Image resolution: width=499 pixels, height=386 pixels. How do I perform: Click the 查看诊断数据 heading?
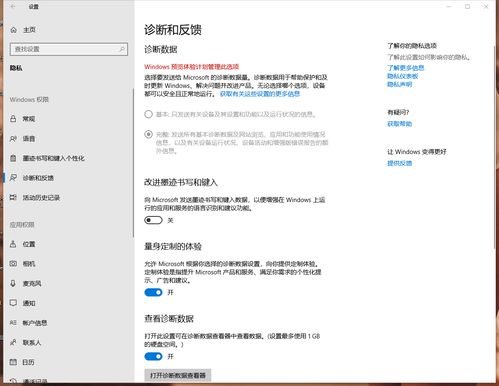[169, 319]
